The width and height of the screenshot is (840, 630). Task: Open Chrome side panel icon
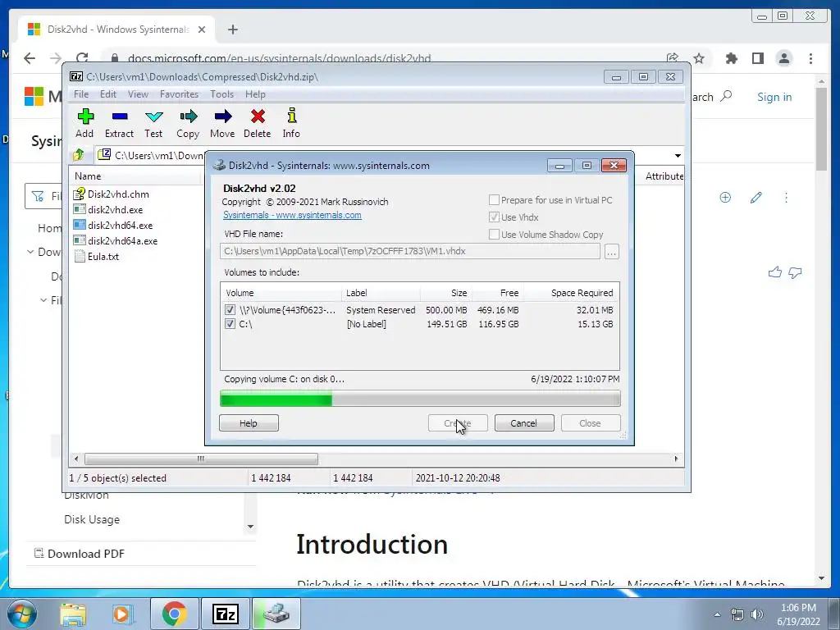coord(757,58)
